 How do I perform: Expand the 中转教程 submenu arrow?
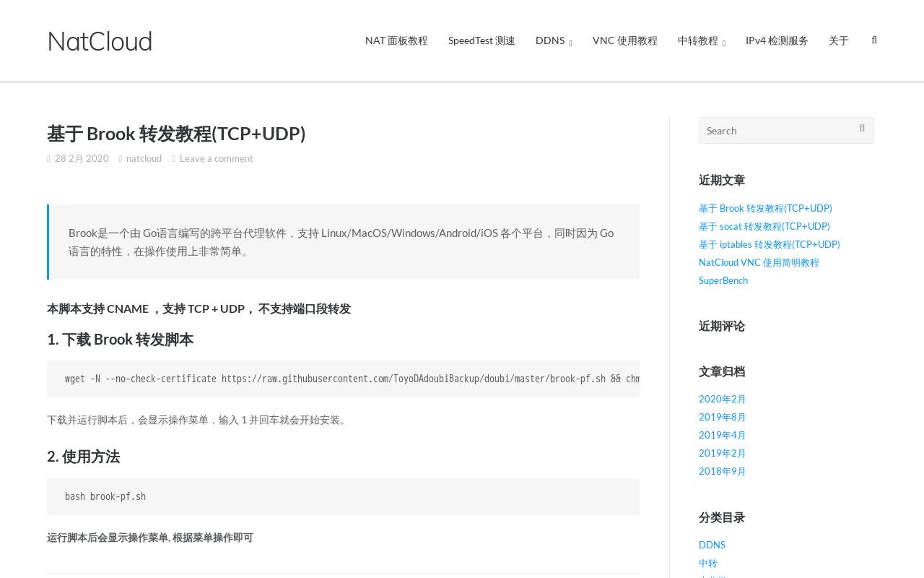[723, 43]
